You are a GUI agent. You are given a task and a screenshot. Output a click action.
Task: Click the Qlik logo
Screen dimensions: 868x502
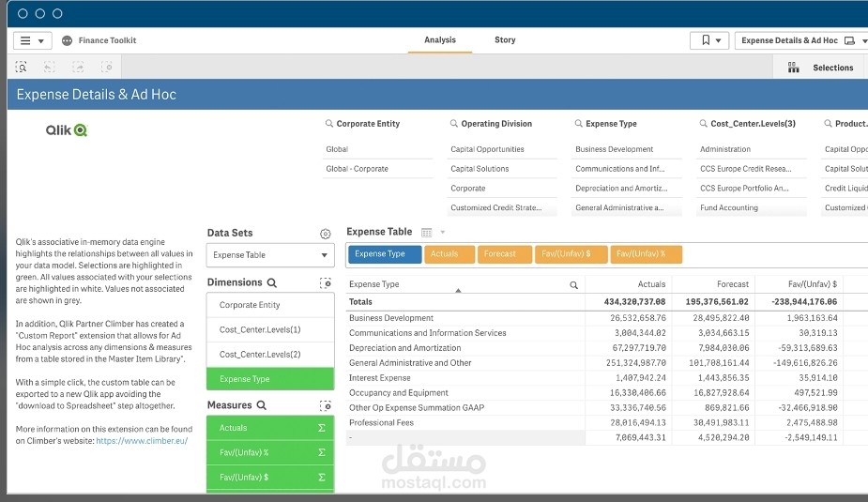pyautogui.click(x=67, y=130)
